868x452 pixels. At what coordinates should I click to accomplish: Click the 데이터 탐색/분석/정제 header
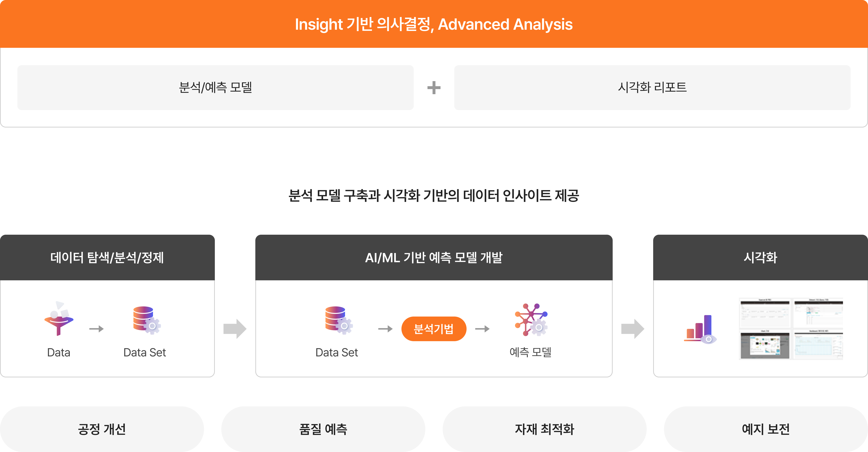tap(107, 258)
